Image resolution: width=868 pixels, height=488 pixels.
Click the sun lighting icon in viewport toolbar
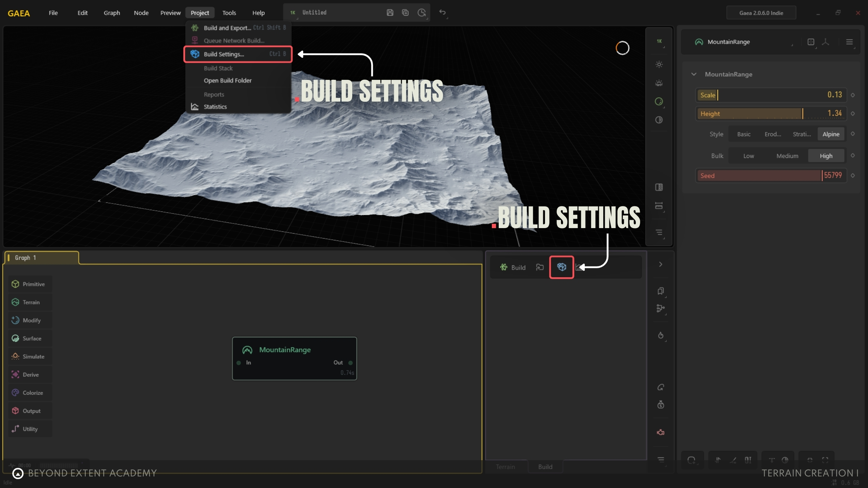click(659, 64)
